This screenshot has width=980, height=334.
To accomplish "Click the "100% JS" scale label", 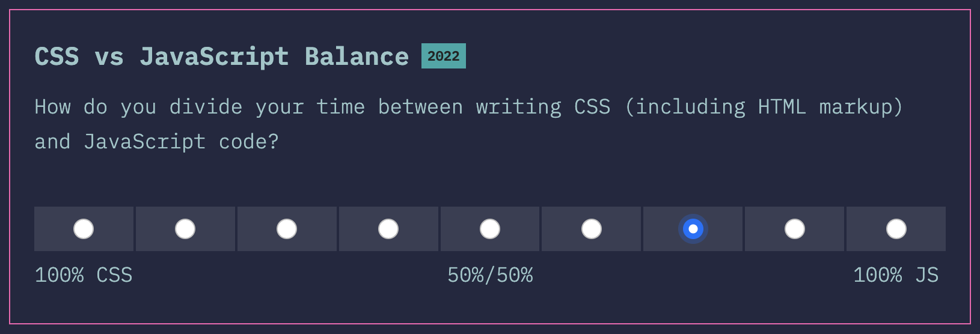I will pos(896,275).
